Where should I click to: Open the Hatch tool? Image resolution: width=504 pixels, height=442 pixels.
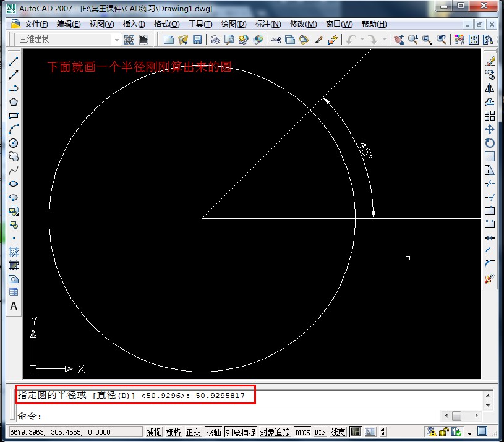pos(14,252)
